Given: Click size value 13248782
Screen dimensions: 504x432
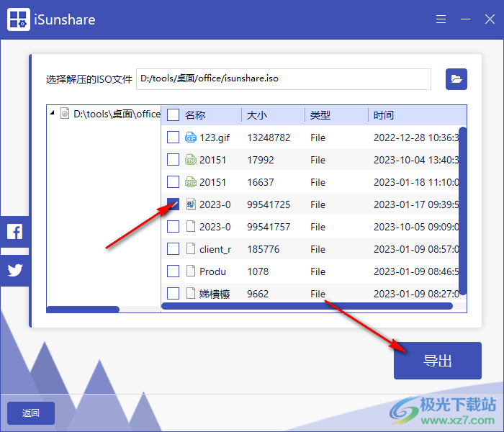Looking at the screenshot, I should [269, 138].
